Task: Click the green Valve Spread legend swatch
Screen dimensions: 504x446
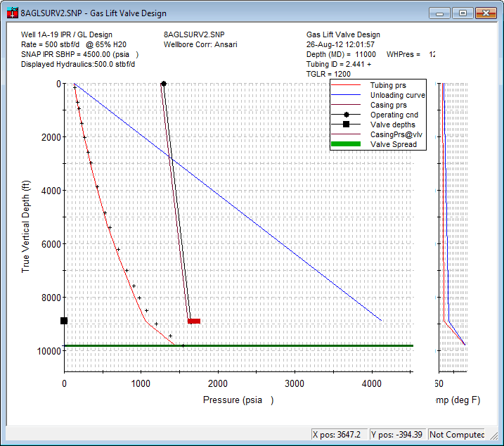Action: click(x=347, y=144)
